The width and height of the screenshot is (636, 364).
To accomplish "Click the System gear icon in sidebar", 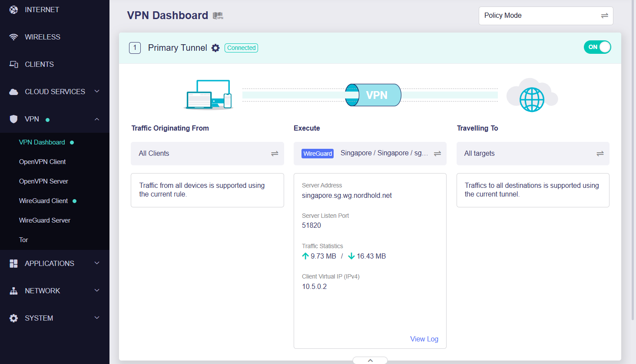I will [x=14, y=318].
